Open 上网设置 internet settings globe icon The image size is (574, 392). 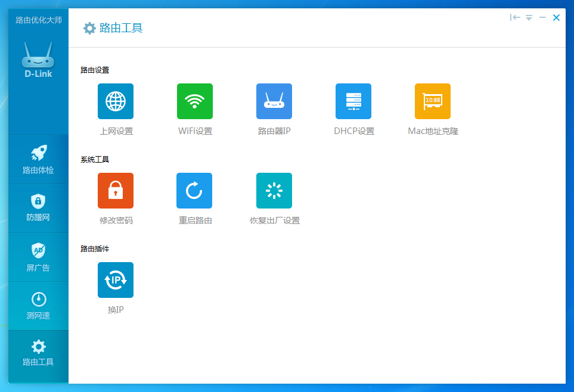tap(116, 101)
